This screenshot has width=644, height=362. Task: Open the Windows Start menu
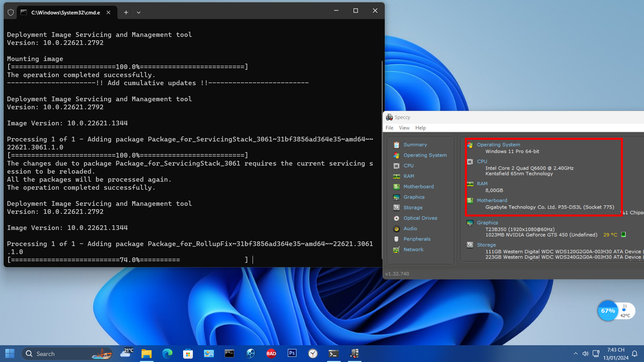tap(10, 353)
